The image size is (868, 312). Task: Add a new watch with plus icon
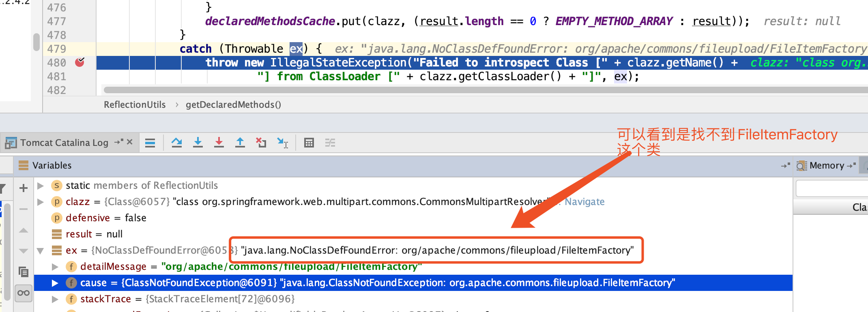(24, 188)
